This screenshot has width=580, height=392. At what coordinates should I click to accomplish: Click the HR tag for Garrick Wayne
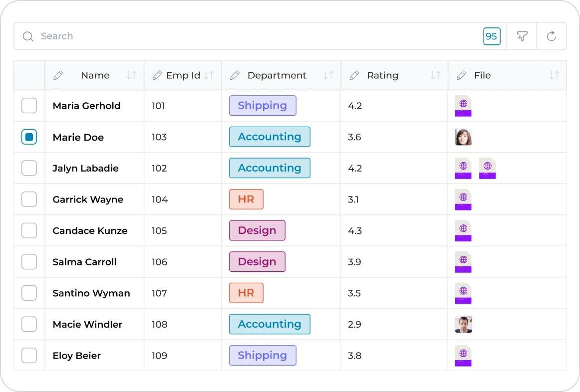coord(246,199)
